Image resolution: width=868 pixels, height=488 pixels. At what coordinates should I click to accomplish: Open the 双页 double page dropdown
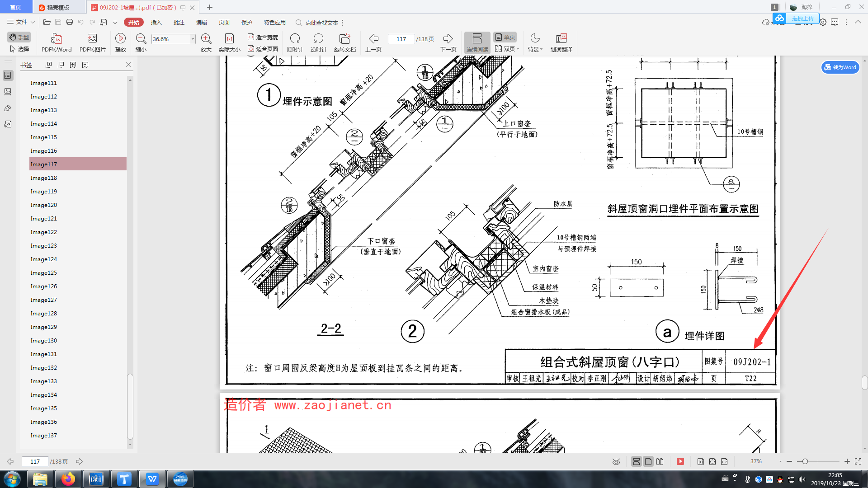click(507, 49)
